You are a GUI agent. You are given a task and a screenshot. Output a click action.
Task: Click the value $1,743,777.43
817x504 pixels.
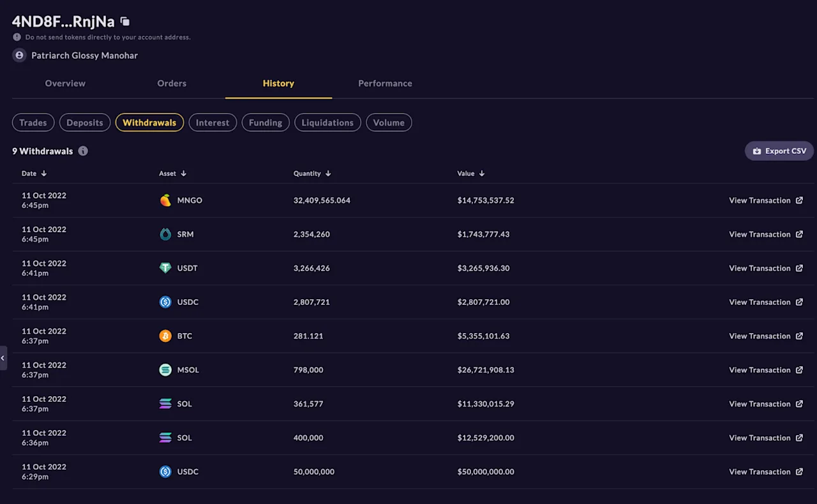pyautogui.click(x=483, y=234)
